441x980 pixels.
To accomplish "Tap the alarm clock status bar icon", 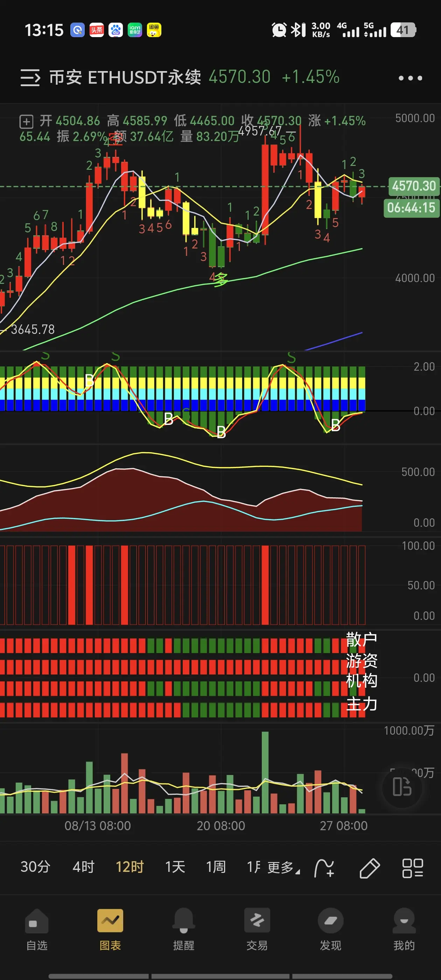I will tap(279, 30).
